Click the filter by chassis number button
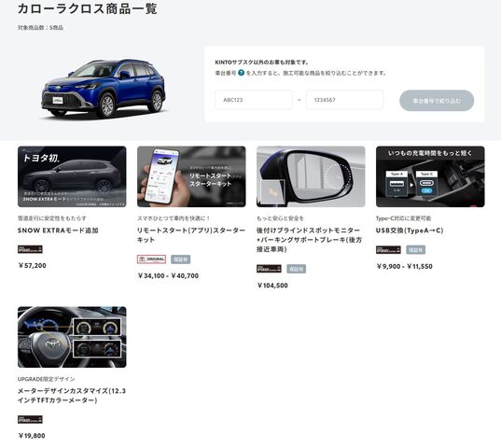This screenshot has height=448, width=501. (437, 101)
